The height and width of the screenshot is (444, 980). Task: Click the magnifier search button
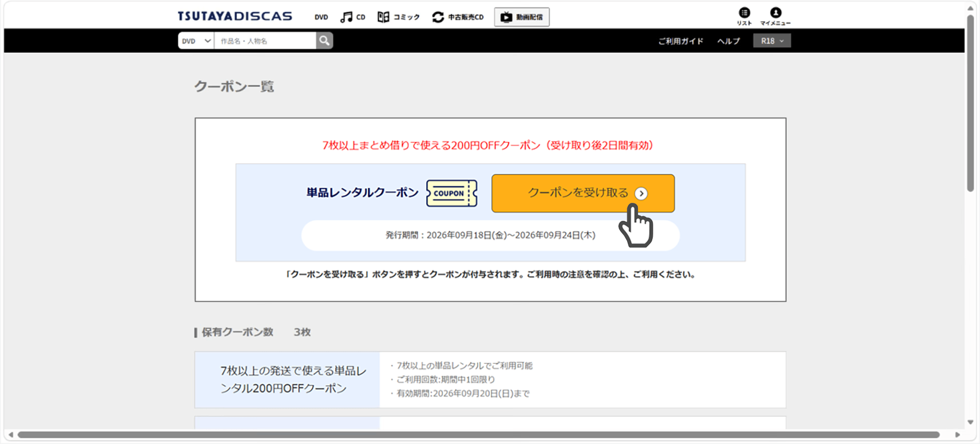(325, 41)
